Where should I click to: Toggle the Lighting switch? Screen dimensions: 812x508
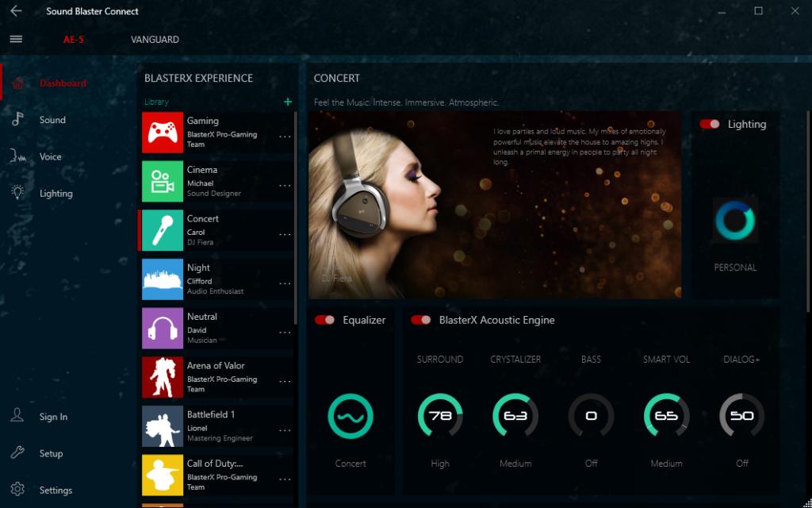[x=710, y=124]
